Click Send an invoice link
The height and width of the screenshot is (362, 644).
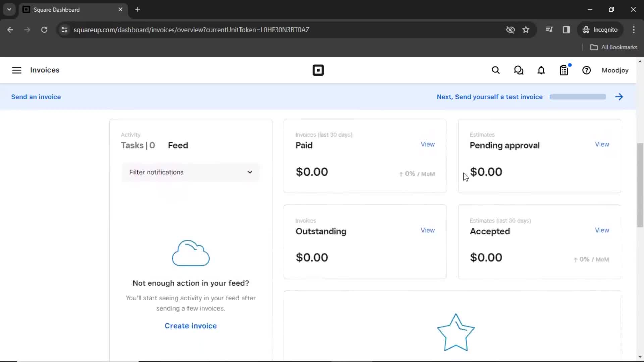(x=36, y=97)
